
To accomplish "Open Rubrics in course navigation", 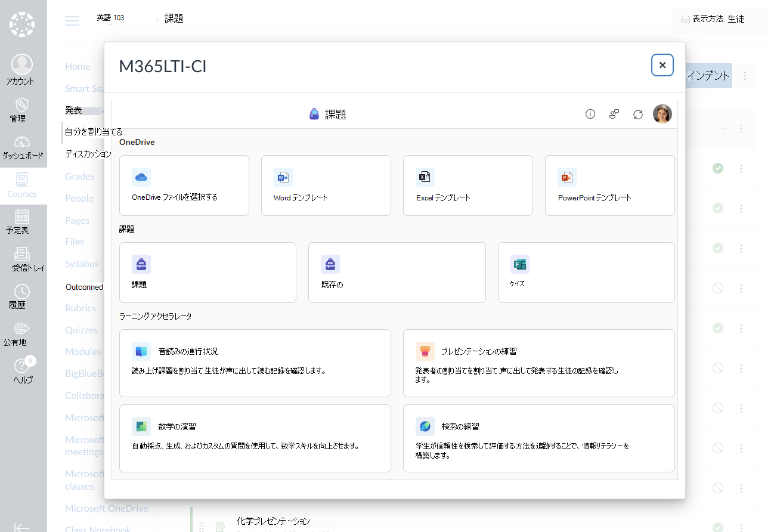I will click(81, 308).
